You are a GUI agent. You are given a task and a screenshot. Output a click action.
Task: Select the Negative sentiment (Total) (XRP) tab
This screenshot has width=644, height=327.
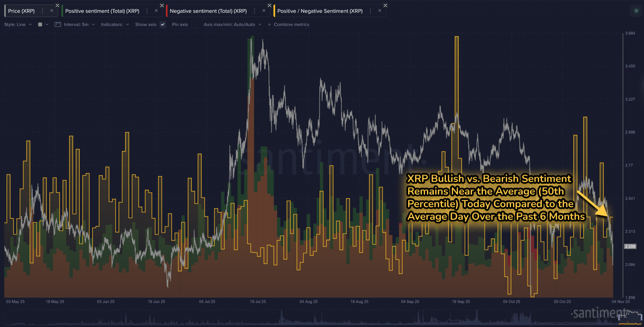coord(209,11)
